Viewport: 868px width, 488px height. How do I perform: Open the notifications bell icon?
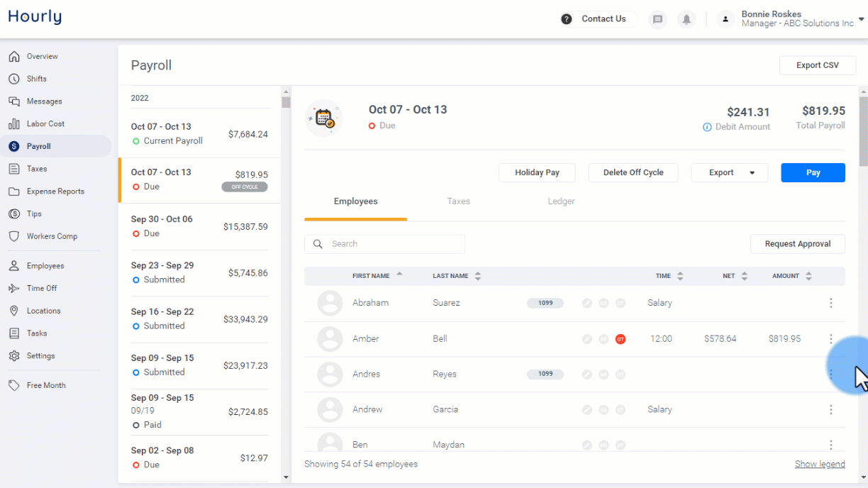pyautogui.click(x=686, y=19)
